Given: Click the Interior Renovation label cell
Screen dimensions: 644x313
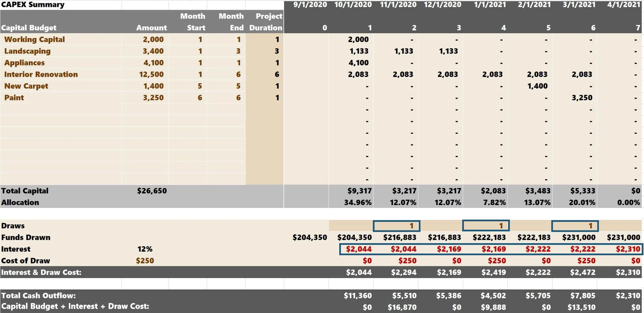Looking at the screenshot, I should [41, 74].
